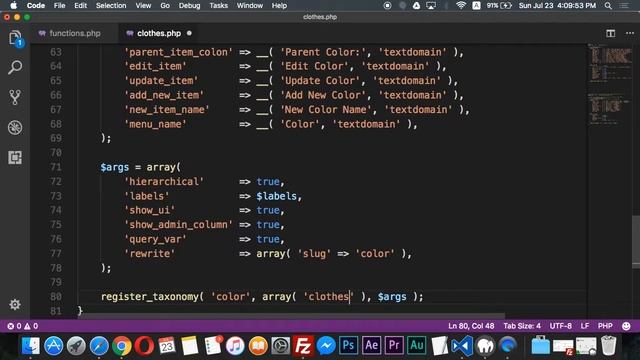Image resolution: width=640 pixels, height=360 pixels.
Task: Click the smiley feedback icon
Action: (x=626, y=326)
